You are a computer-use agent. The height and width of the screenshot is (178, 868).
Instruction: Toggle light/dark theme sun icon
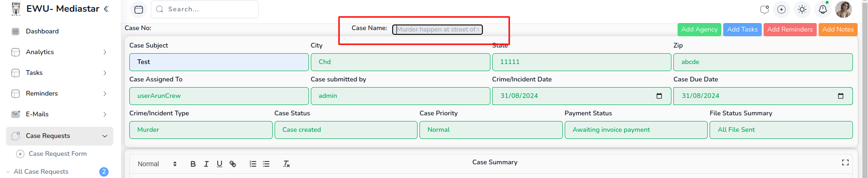(802, 9)
